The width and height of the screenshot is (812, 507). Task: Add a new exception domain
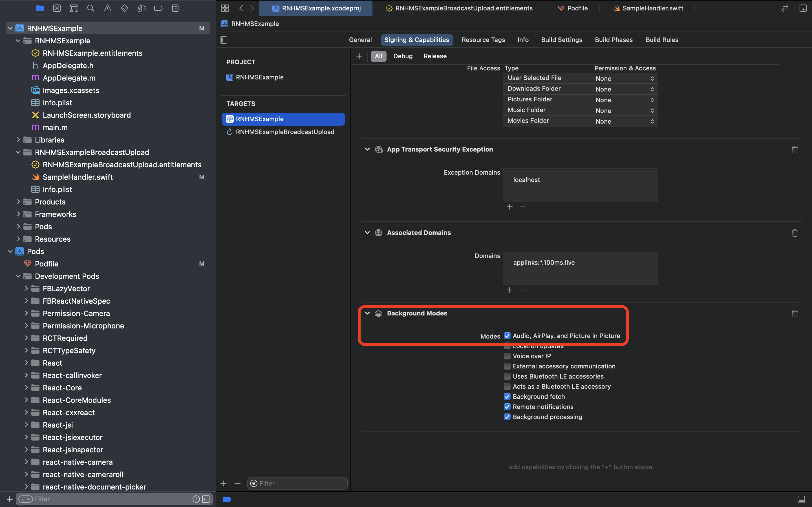coord(509,206)
